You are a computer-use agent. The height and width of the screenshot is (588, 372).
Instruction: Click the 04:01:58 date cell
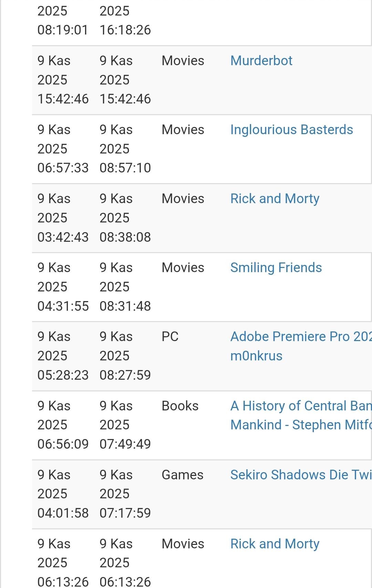tap(63, 494)
